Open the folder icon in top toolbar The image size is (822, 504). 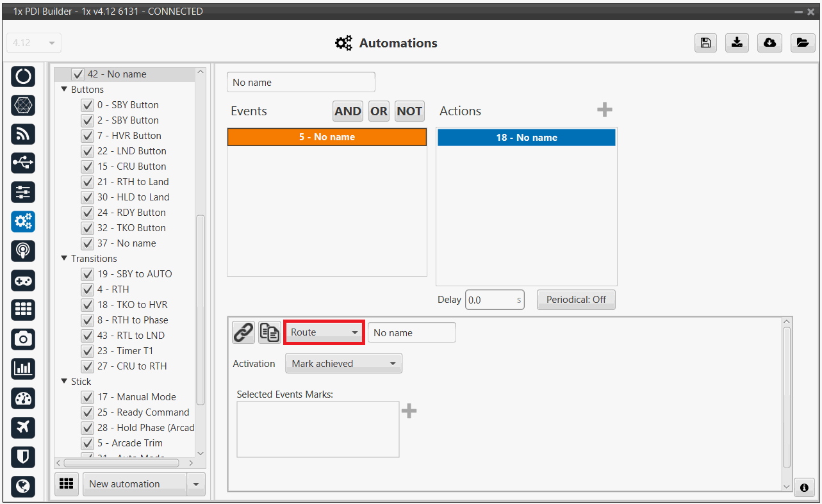coord(801,43)
